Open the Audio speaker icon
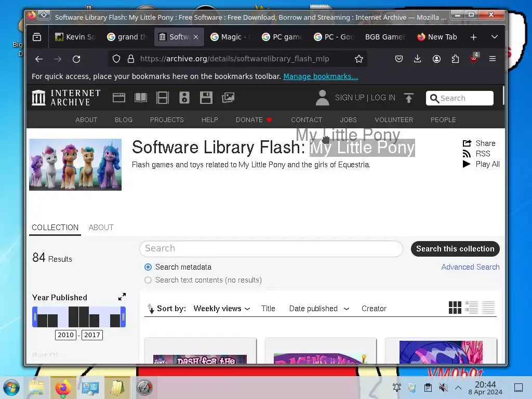 184,98
